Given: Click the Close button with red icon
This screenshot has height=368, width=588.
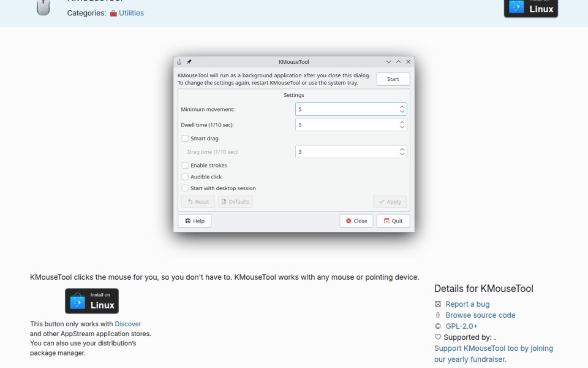Looking at the screenshot, I should [356, 221].
